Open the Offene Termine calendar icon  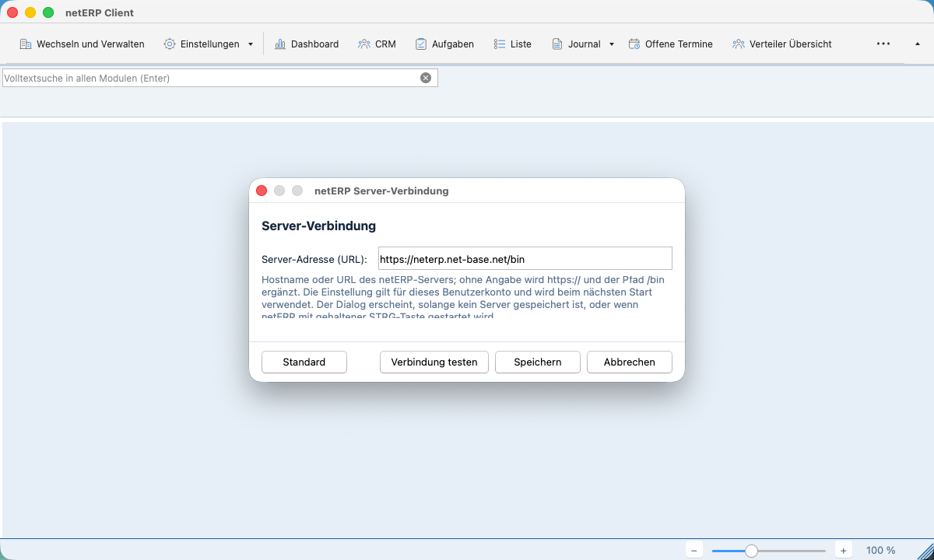click(634, 44)
